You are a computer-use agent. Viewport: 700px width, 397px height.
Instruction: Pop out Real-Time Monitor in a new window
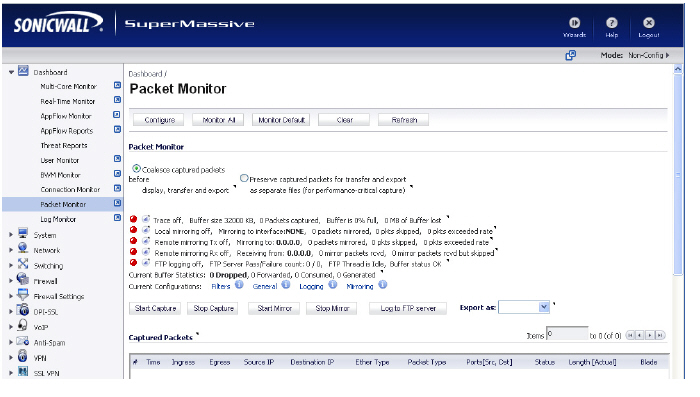tap(117, 100)
